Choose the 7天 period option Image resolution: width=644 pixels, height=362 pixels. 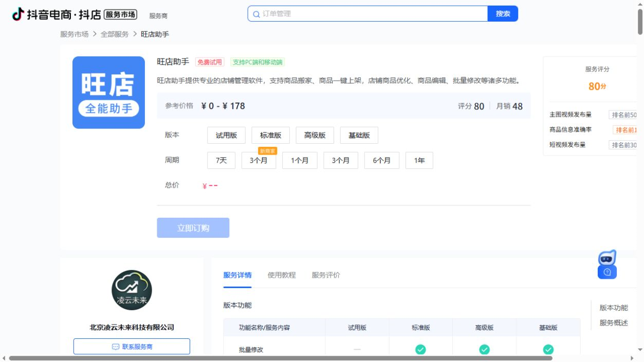[x=221, y=160]
